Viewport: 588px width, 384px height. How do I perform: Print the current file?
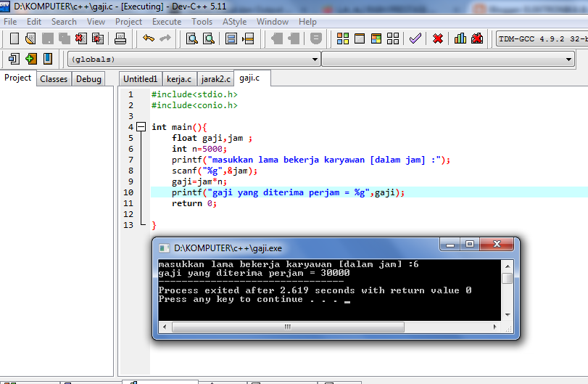[120, 38]
